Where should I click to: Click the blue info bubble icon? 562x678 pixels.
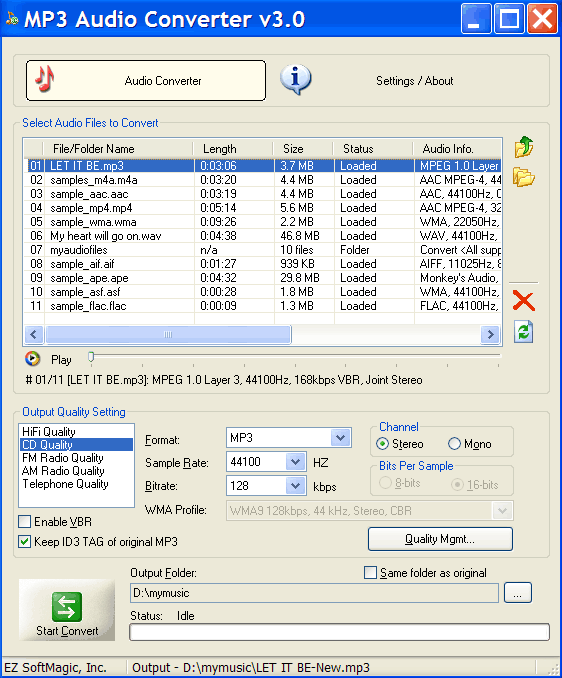[296, 80]
